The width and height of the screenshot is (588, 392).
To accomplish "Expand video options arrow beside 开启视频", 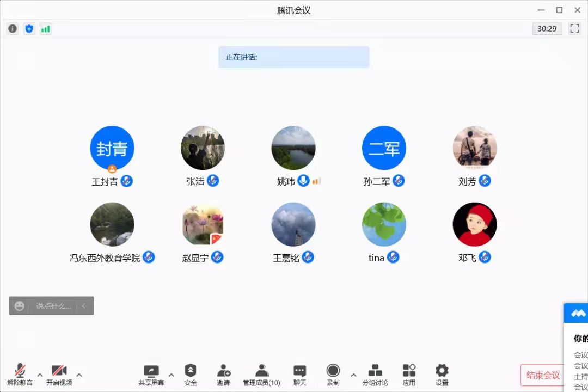I will click(x=79, y=375).
